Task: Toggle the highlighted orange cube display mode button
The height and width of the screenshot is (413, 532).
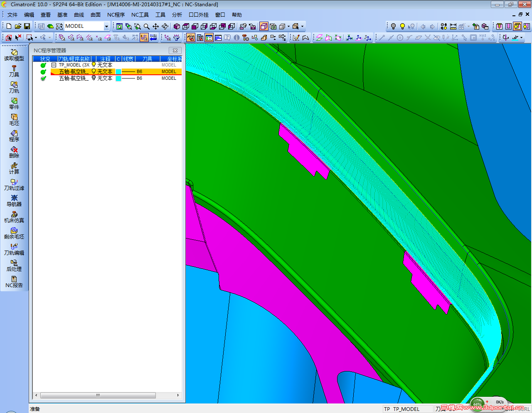Action: point(264,26)
